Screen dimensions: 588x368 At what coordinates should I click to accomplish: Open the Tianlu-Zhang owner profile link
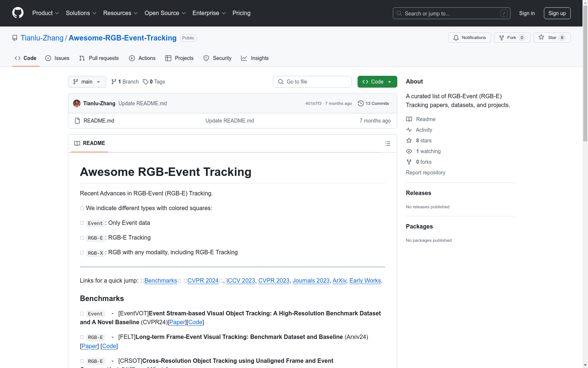click(42, 38)
